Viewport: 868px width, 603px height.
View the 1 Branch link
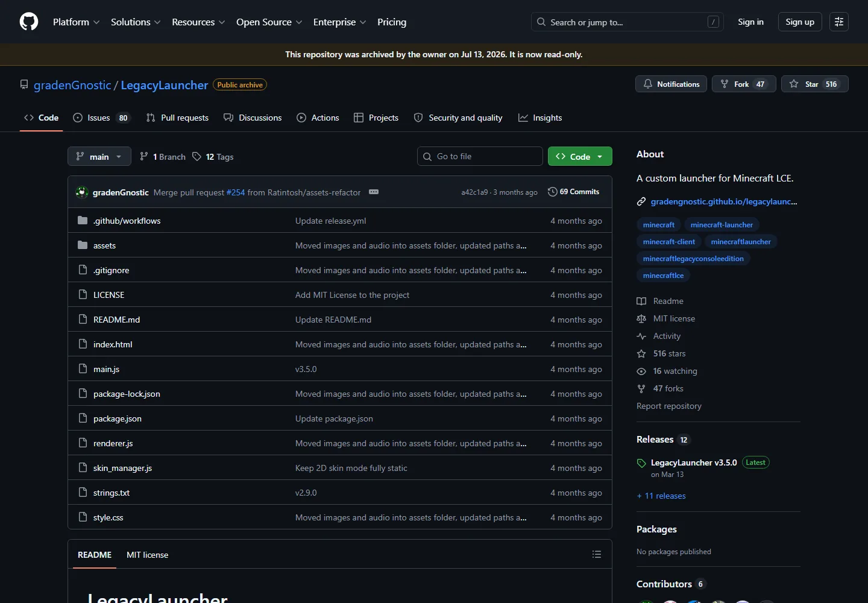pos(163,157)
